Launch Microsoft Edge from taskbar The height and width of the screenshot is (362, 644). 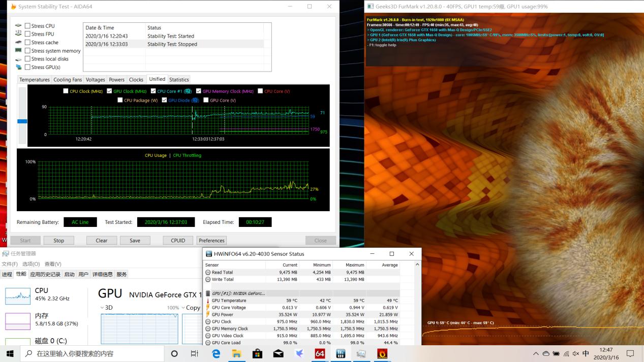(x=216, y=353)
